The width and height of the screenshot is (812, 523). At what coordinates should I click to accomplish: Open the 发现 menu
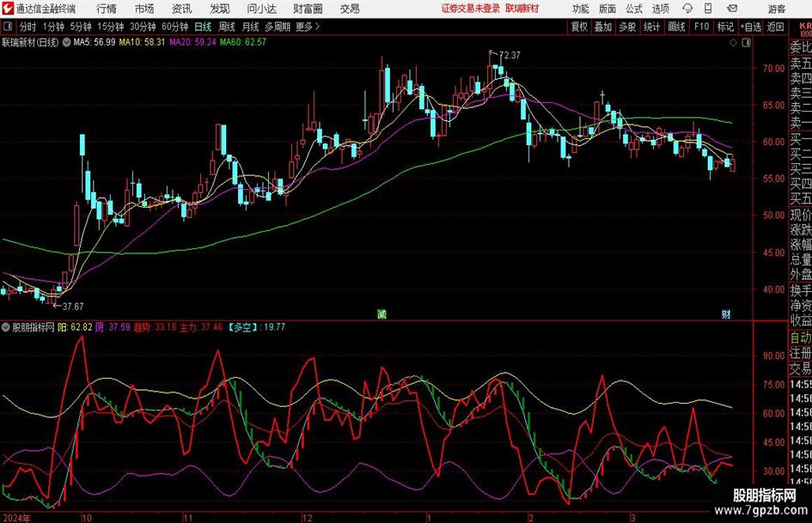coord(220,9)
